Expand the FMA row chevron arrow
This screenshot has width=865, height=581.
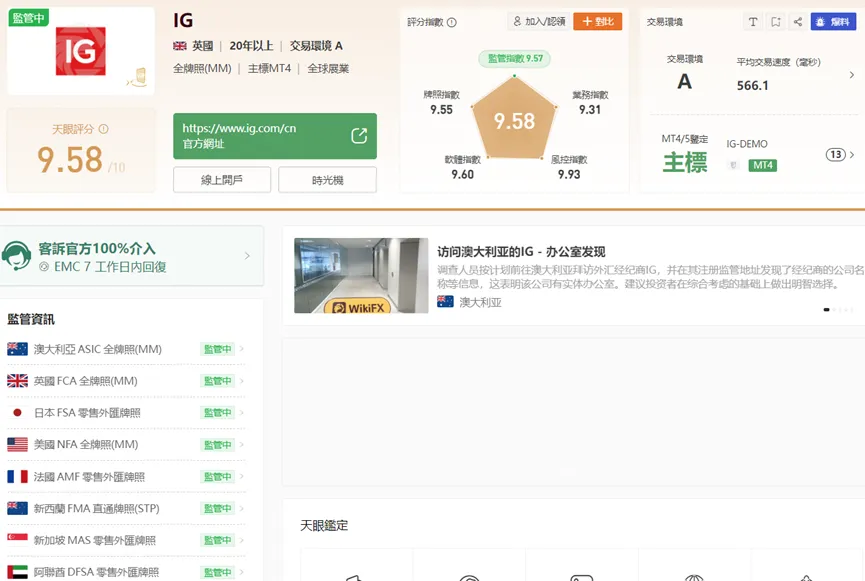[242, 508]
